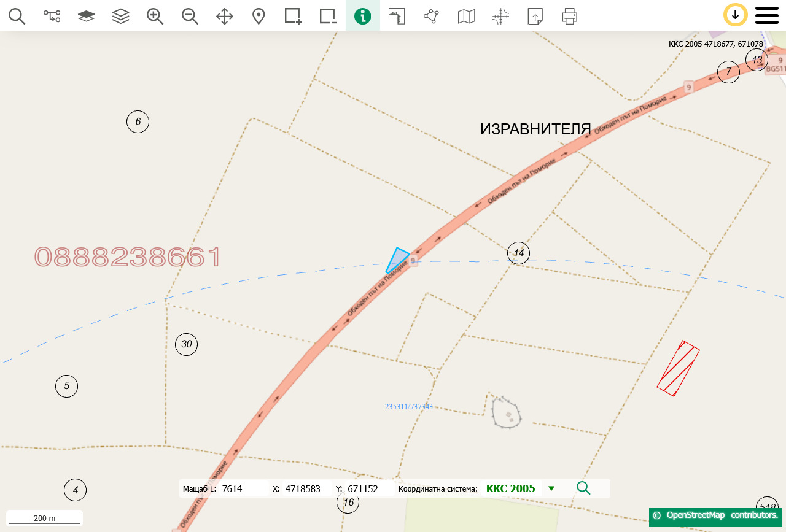Screen dimensions: 786x532
Task: Click the zoom out magnifier icon
Action: tap(190, 16)
